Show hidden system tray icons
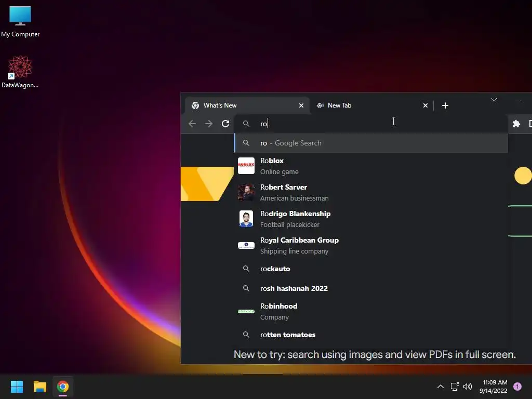 pos(441,387)
